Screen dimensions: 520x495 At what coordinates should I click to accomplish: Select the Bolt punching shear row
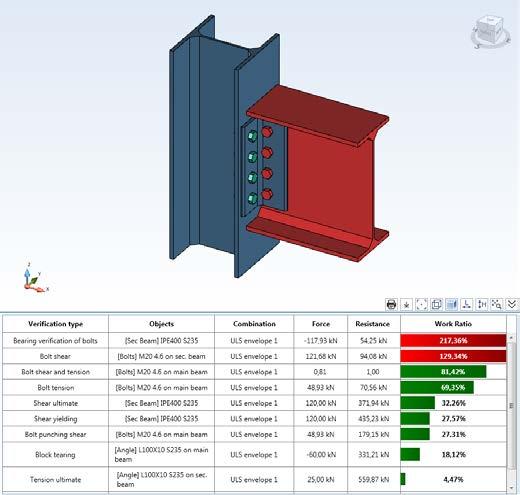pos(254,434)
